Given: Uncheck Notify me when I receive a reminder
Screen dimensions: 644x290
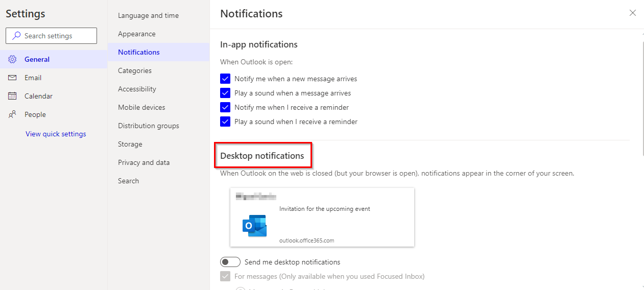Looking at the screenshot, I should click(x=225, y=107).
